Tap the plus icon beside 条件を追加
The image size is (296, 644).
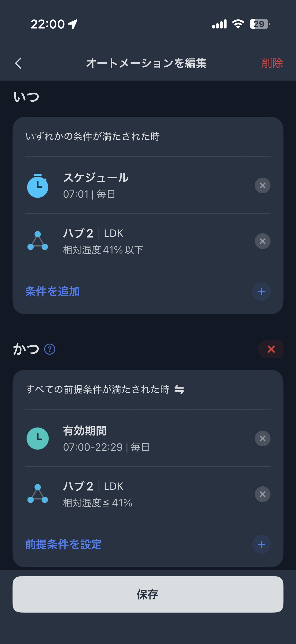point(261,292)
